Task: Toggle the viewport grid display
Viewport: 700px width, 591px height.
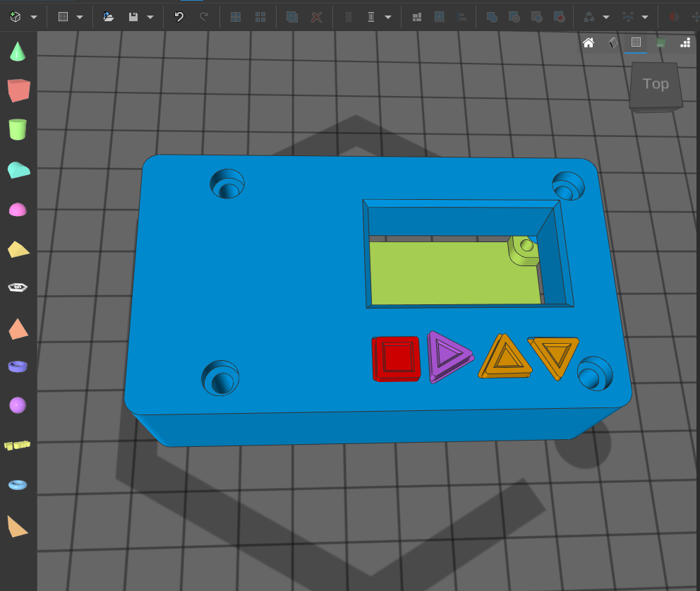Action: (x=636, y=42)
